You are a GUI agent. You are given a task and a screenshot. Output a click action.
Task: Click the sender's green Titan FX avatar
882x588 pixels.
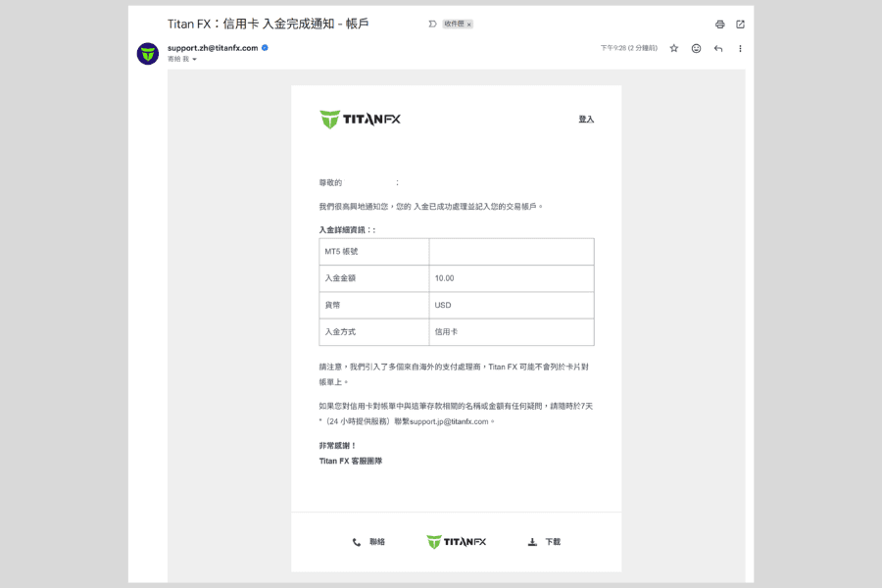click(x=147, y=54)
